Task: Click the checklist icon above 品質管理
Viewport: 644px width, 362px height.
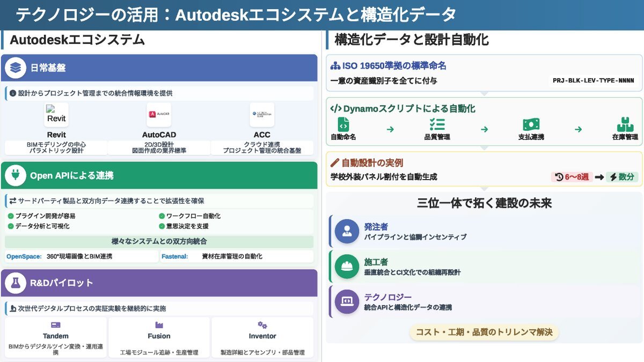Action: point(437,124)
